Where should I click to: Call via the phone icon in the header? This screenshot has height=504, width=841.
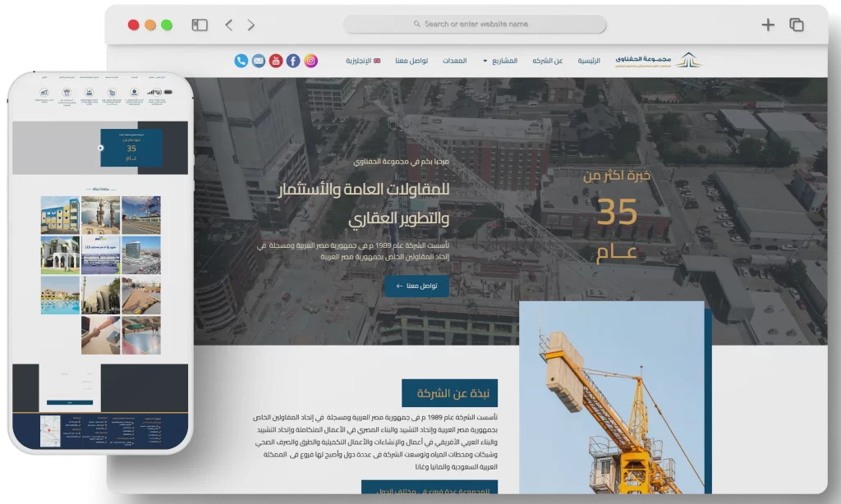coord(240,60)
